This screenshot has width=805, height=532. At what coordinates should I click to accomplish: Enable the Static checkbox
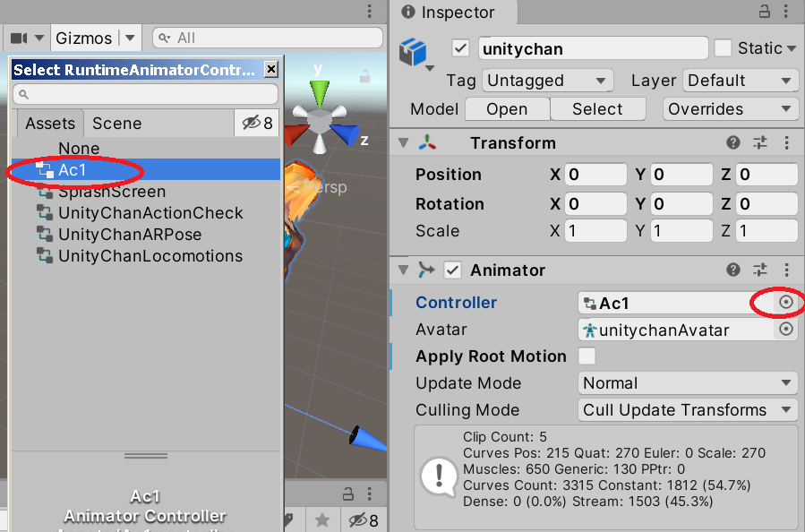pos(723,48)
